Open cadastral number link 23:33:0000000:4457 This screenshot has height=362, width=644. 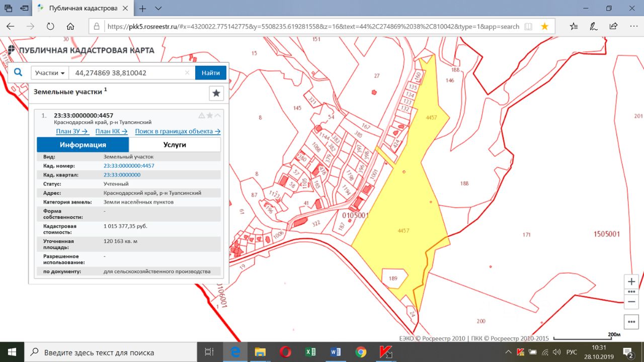click(129, 166)
